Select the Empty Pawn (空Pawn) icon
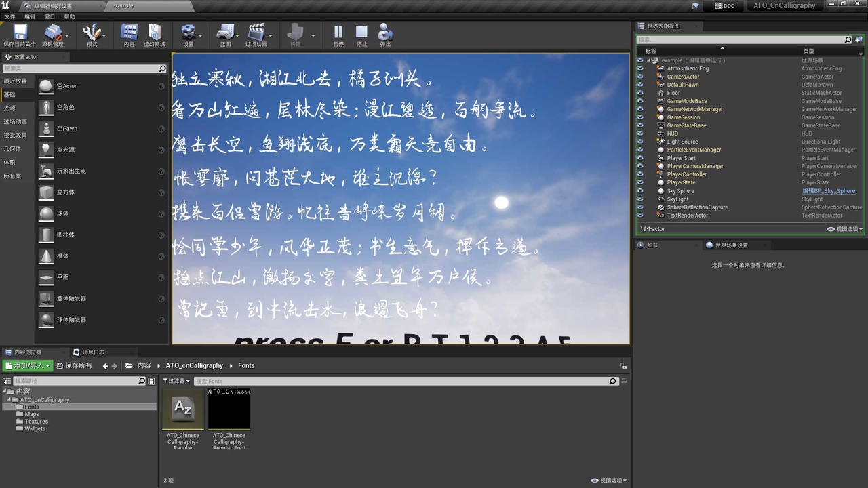The height and width of the screenshot is (488, 868). point(46,128)
